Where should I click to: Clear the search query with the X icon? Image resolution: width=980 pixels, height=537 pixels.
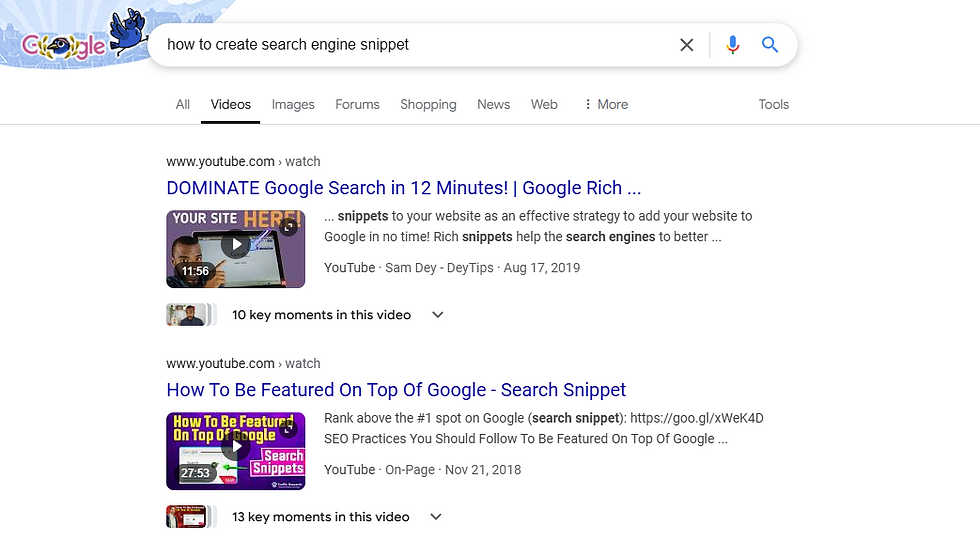686,45
